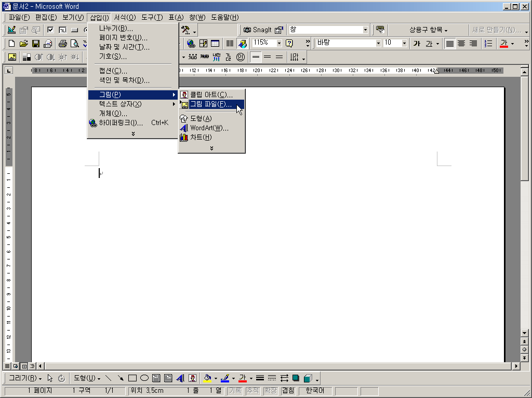
Task: Select the Rectangle drawing tool
Action: 132,378
